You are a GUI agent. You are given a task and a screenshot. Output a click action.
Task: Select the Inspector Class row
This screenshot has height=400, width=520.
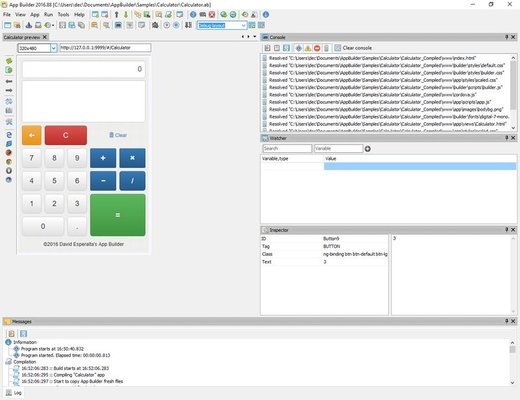point(324,254)
